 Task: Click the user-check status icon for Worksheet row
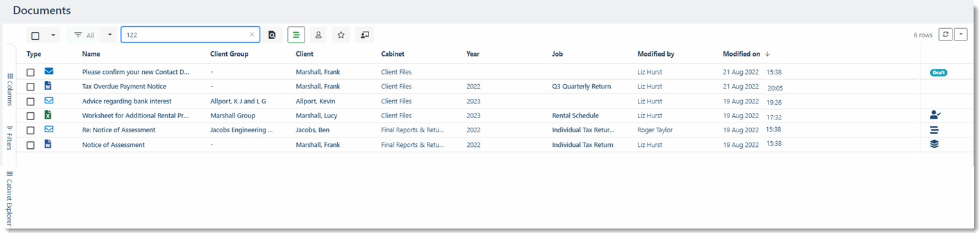[935, 115]
